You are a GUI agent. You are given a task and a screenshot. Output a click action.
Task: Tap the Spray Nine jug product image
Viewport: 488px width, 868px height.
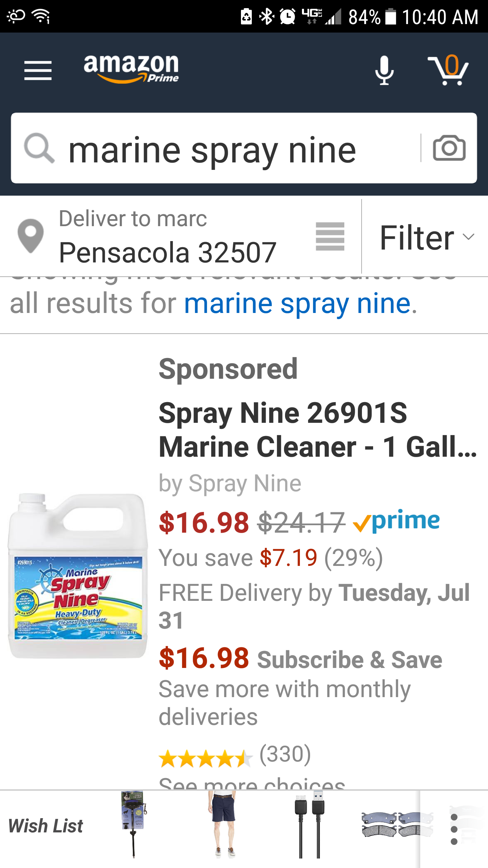pyautogui.click(x=78, y=576)
